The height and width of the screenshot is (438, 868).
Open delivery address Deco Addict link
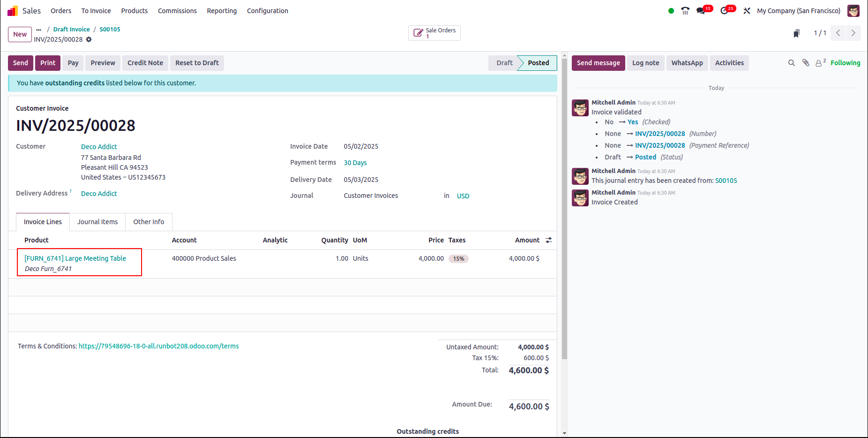pyautogui.click(x=99, y=194)
